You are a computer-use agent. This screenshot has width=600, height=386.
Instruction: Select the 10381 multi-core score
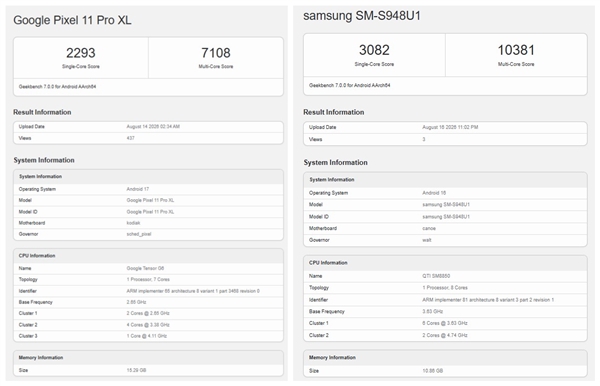[x=516, y=50]
